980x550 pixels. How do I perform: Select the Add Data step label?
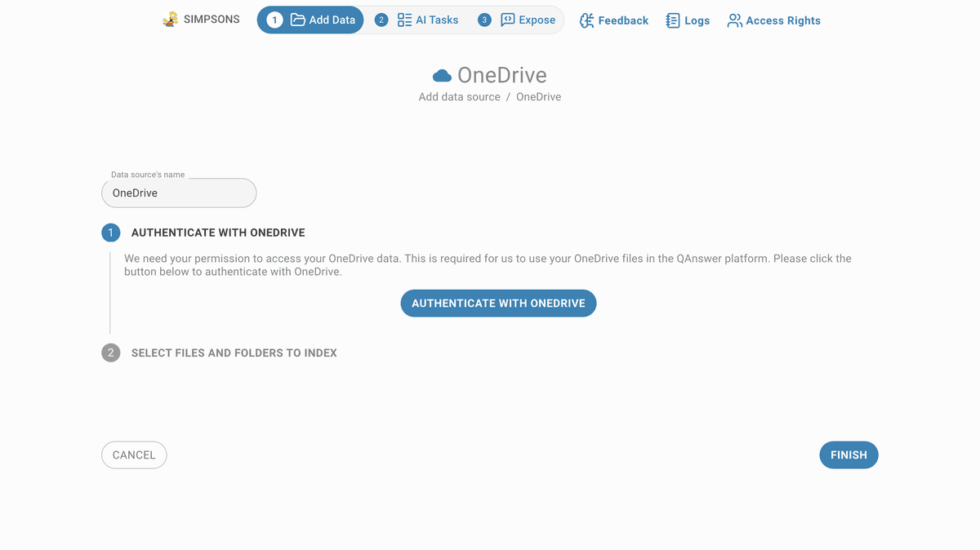click(x=332, y=20)
